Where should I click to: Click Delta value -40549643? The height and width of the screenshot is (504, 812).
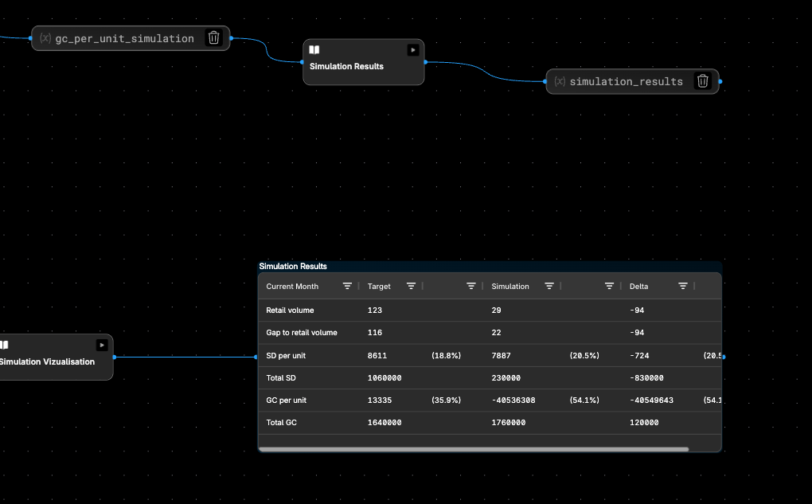[x=651, y=400]
